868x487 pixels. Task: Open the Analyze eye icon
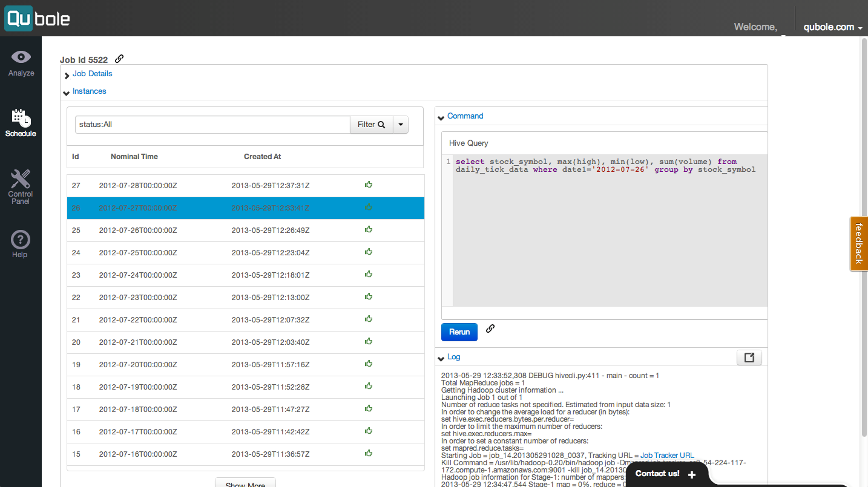pyautogui.click(x=21, y=57)
